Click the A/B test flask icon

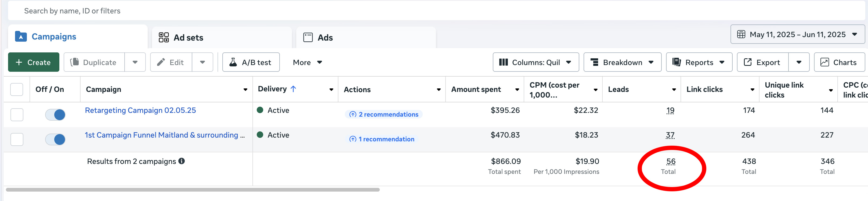coord(233,62)
